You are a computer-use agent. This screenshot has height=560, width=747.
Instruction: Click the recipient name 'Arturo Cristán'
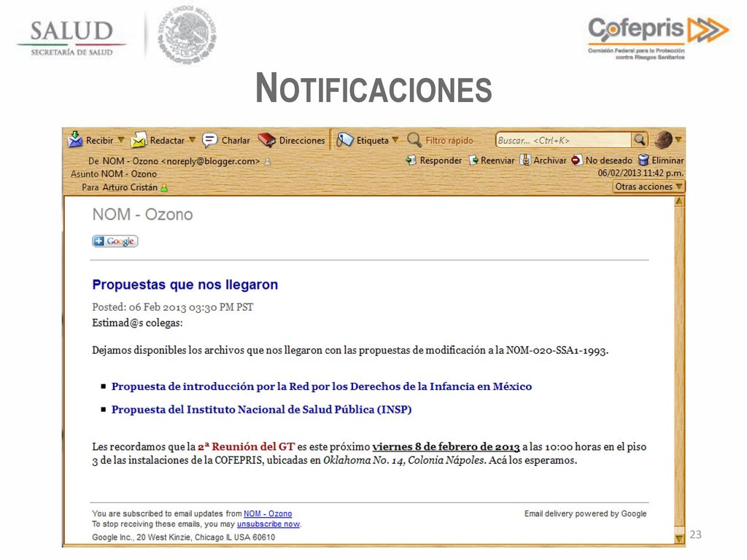pyautogui.click(x=130, y=187)
